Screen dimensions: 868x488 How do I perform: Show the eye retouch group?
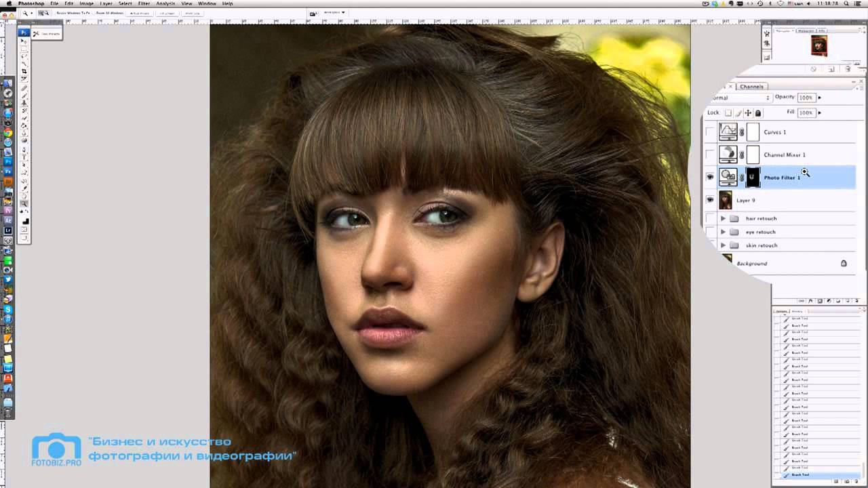pos(710,232)
